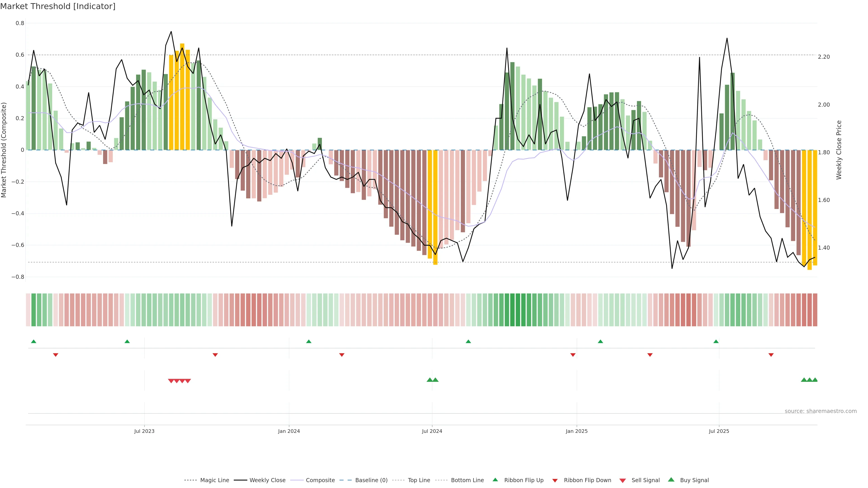Click the Sell Signal legend icon
The height and width of the screenshot is (488, 868).
point(622,480)
